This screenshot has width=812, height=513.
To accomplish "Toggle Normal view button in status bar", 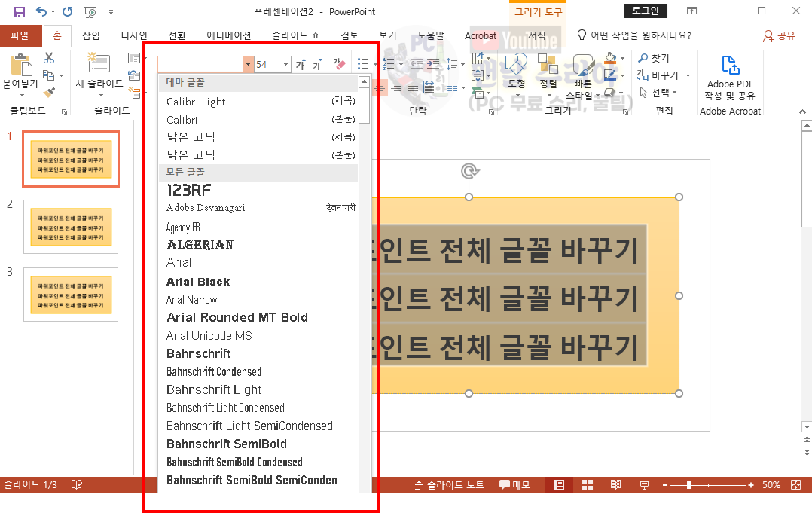I will (x=559, y=484).
